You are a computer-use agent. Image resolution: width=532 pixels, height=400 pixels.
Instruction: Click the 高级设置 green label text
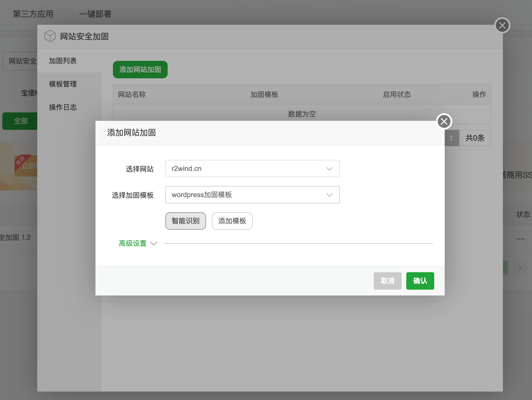coord(133,243)
